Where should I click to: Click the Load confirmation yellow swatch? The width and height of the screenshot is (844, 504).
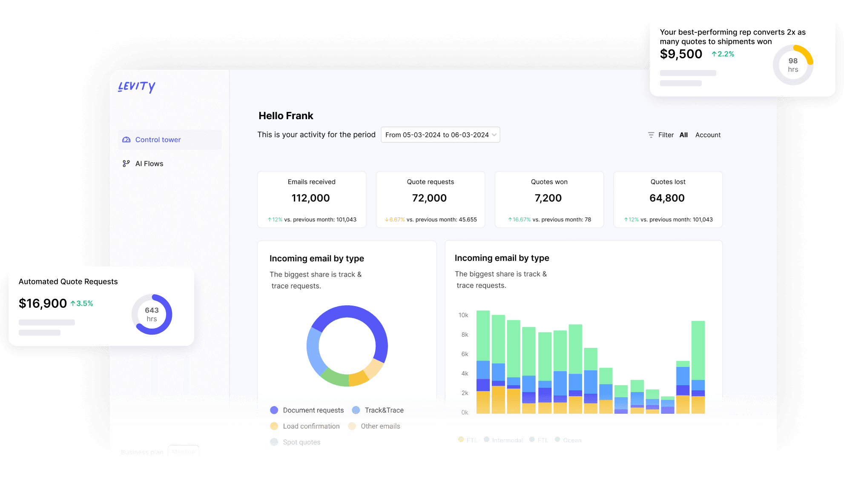[x=274, y=426]
